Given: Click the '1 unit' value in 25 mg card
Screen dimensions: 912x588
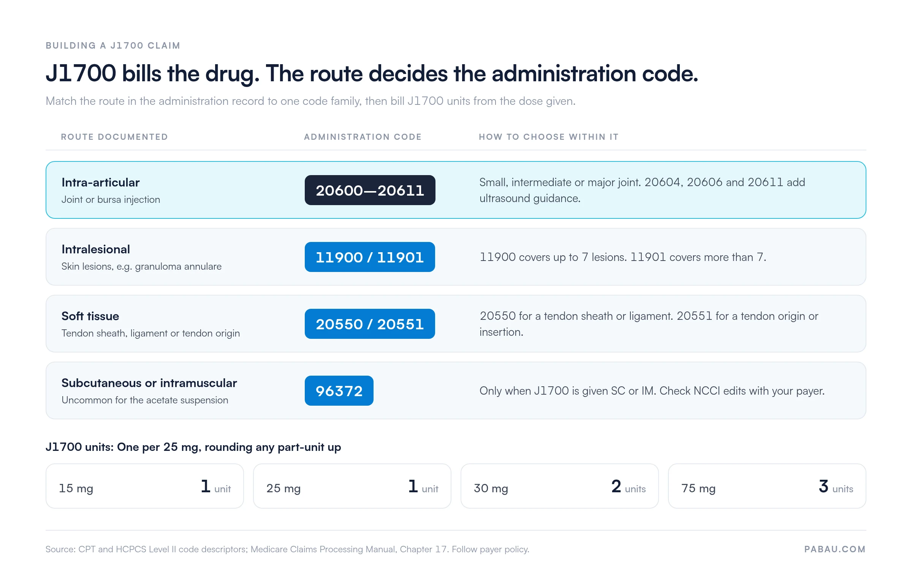Looking at the screenshot, I should [423, 487].
